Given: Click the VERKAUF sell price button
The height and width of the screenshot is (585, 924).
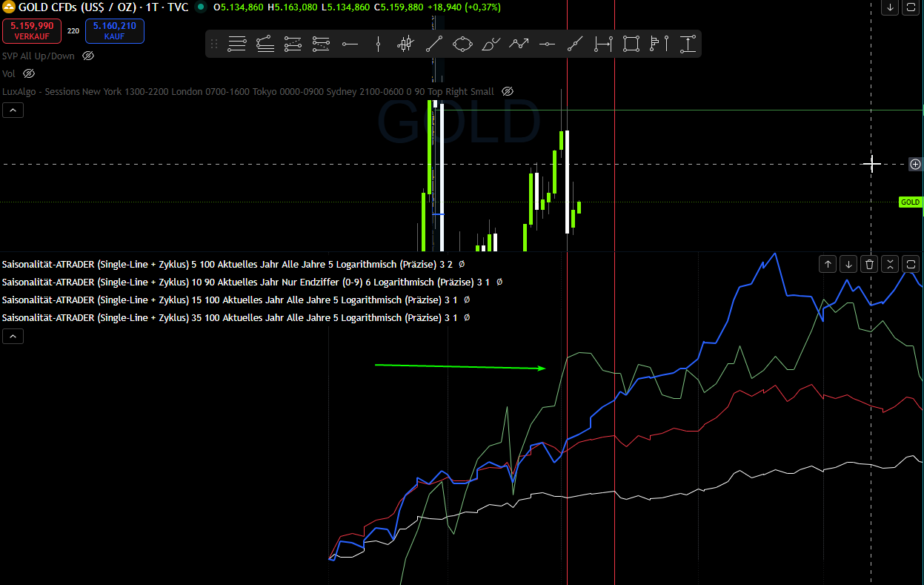Looking at the screenshot, I should point(32,30).
